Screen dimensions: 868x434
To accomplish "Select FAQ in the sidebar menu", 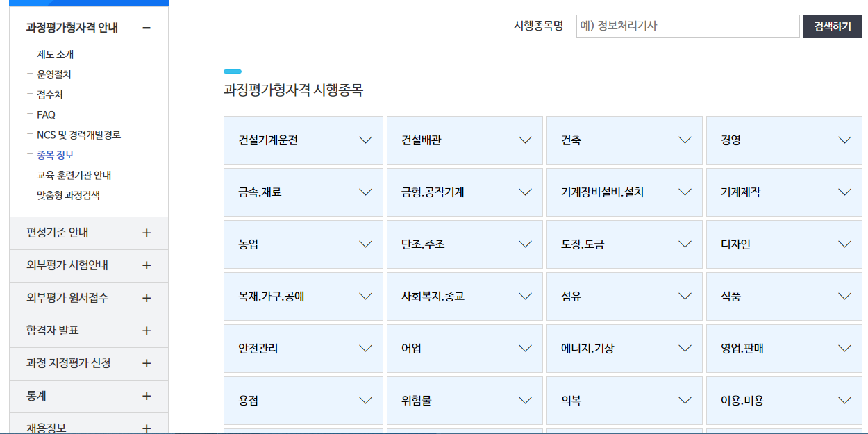I will click(46, 115).
